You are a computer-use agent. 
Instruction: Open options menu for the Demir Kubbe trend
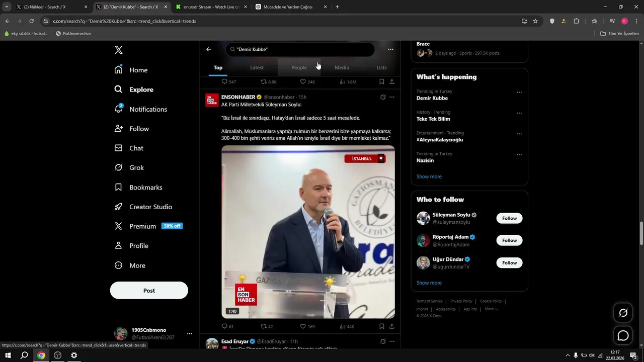pyautogui.click(x=519, y=93)
